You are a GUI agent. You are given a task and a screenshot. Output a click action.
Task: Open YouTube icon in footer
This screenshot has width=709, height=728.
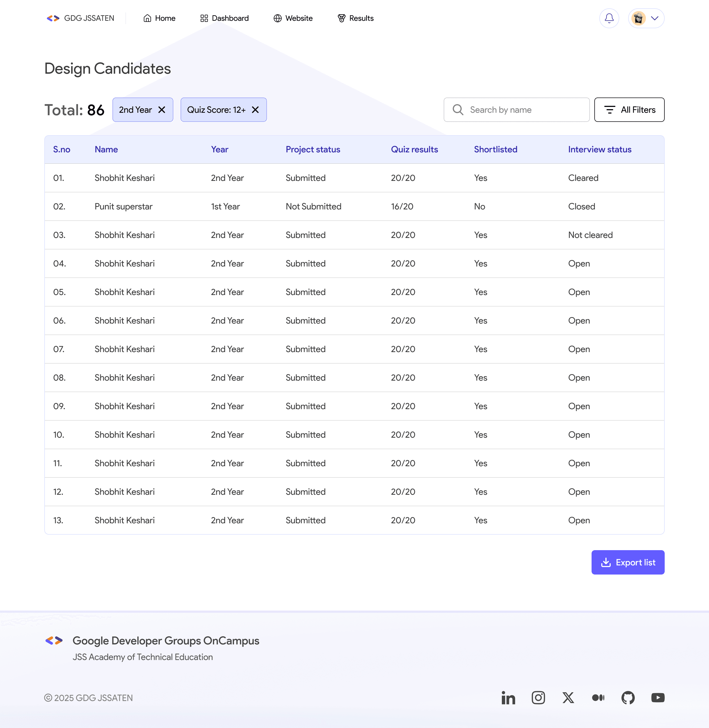tap(657, 698)
